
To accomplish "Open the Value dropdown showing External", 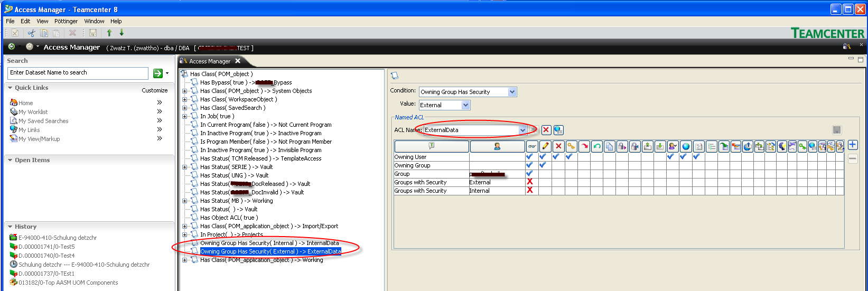I will pos(465,105).
